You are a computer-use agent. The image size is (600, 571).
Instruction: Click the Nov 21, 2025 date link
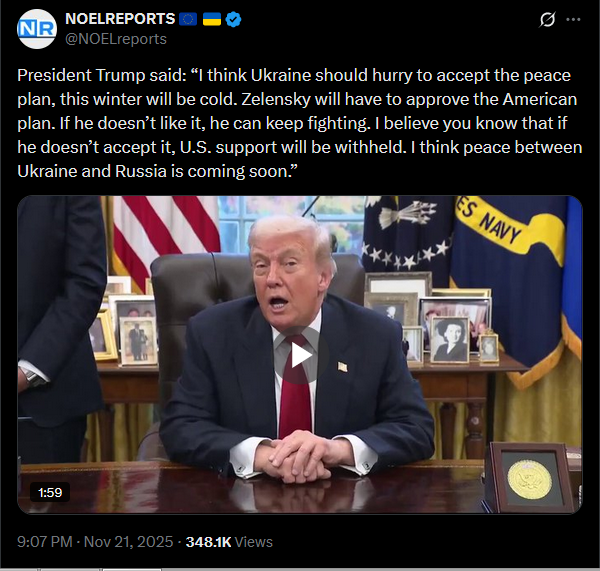pos(128,542)
